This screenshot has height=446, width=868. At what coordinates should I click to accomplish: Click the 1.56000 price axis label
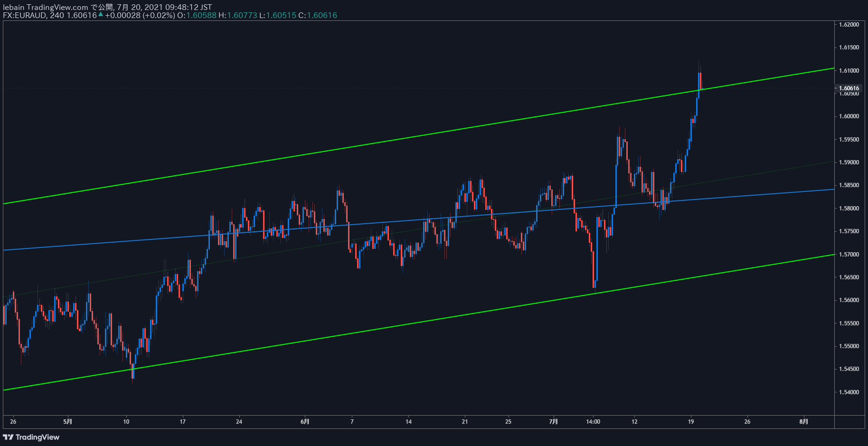(x=849, y=300)
